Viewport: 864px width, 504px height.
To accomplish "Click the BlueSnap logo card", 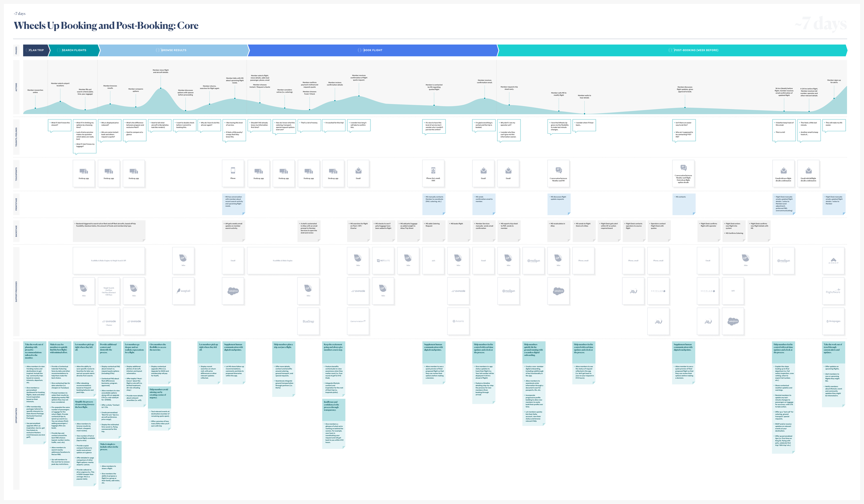I will [308, 321].
